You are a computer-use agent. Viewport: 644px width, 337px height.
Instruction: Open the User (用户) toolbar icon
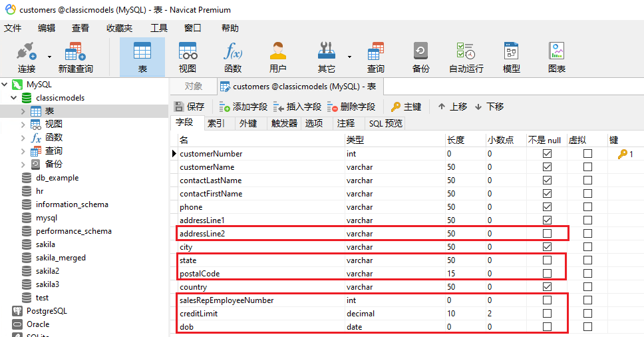tap(278, 57)
